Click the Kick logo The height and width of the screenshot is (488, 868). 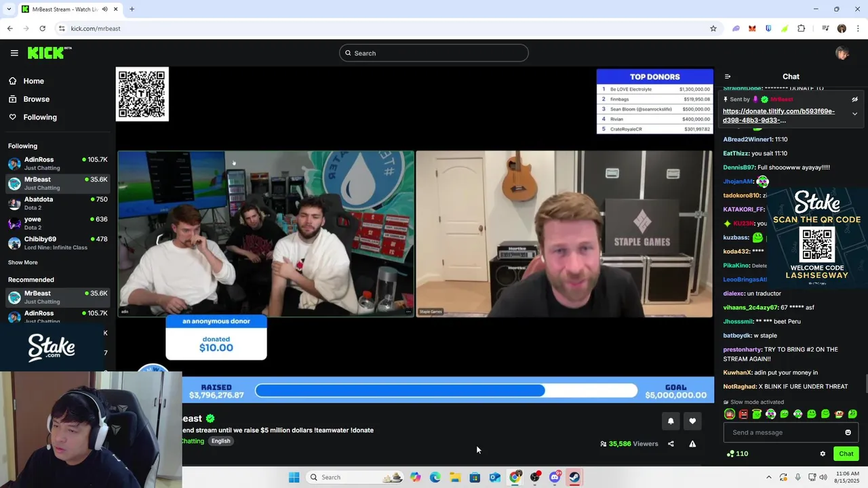pyautogui.click(x=49, y=53)
